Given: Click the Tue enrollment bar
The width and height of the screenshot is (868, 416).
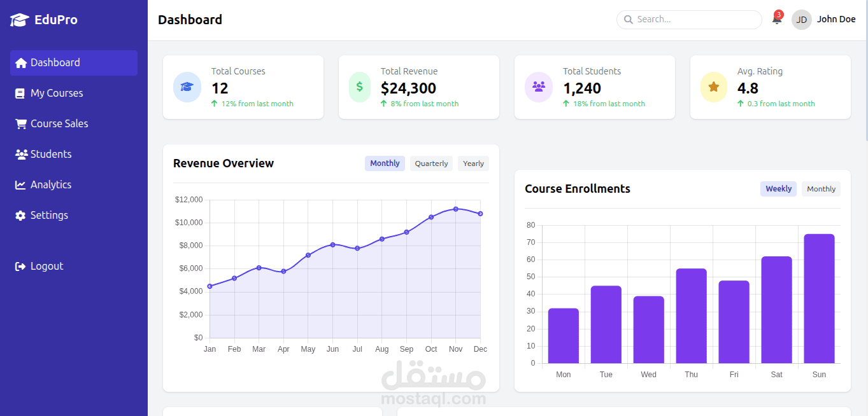Looking at the screenshot, I should [x=606, y=324].
